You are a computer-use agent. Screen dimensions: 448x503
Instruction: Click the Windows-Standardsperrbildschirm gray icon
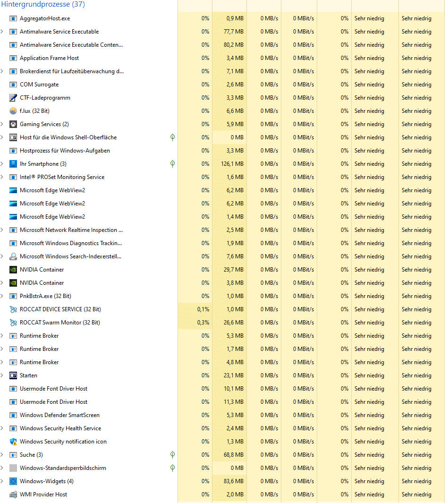[13, 468]
